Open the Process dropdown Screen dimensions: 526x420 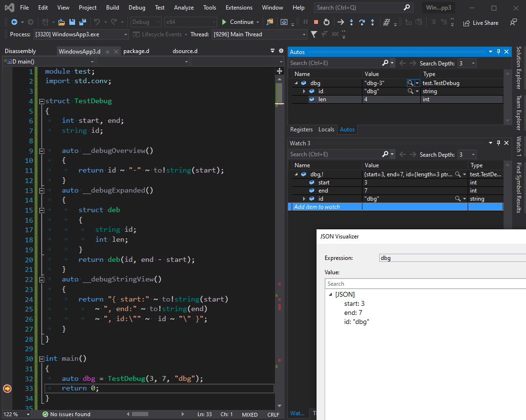click(x=126, y=34)
